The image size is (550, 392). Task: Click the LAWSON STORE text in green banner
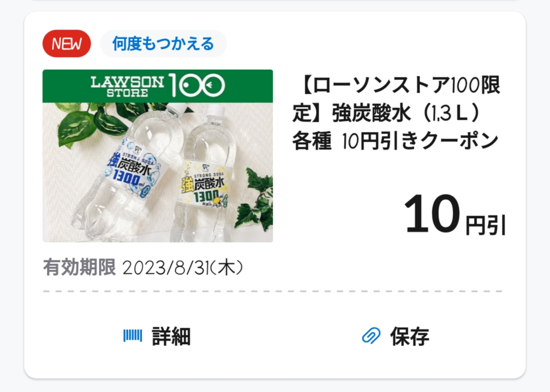tap(127, 87)
